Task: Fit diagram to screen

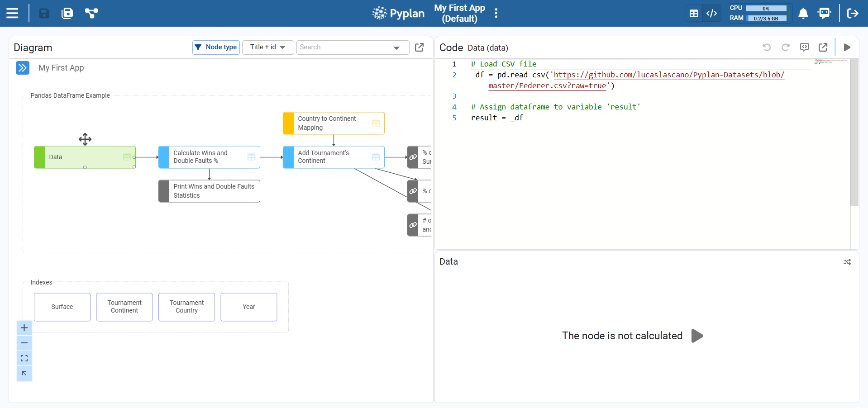Action: coord(24,358)
